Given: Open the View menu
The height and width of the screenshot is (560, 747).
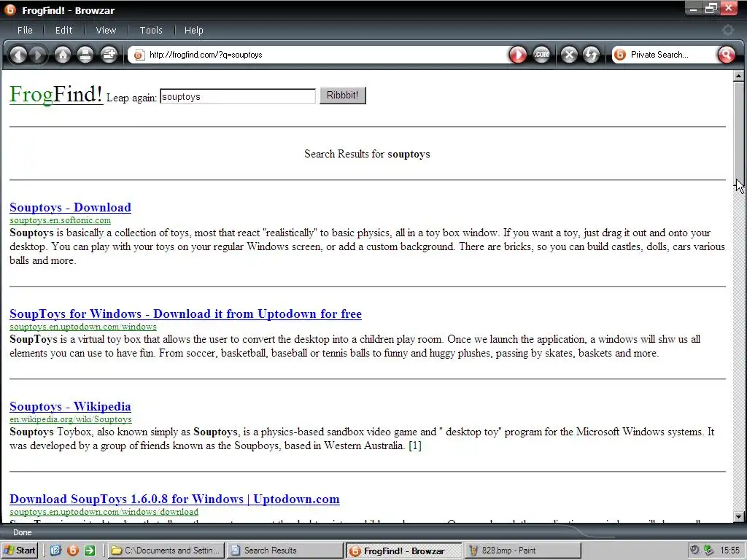Looking at the screenshot, I should tap(106, 30).
